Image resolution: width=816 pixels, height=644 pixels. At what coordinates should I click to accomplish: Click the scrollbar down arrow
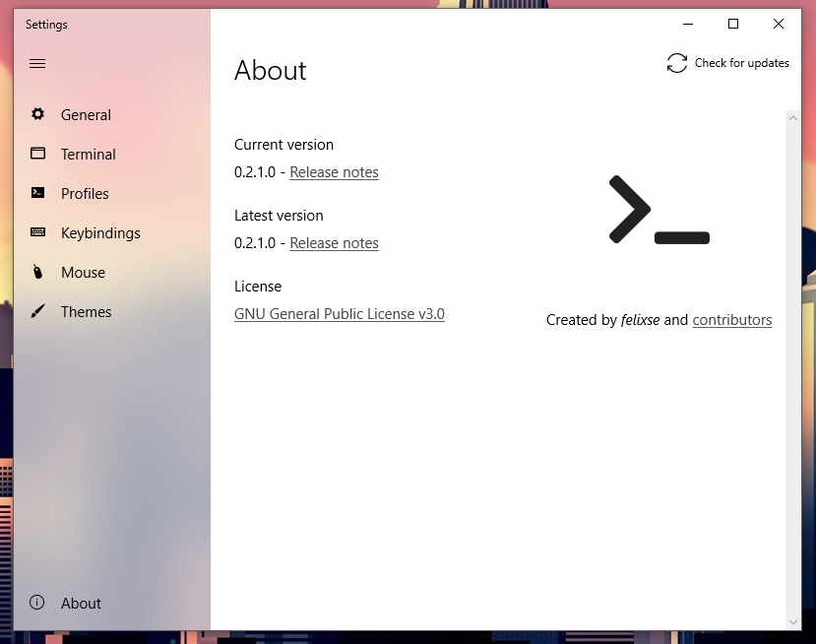coord(793,622)
